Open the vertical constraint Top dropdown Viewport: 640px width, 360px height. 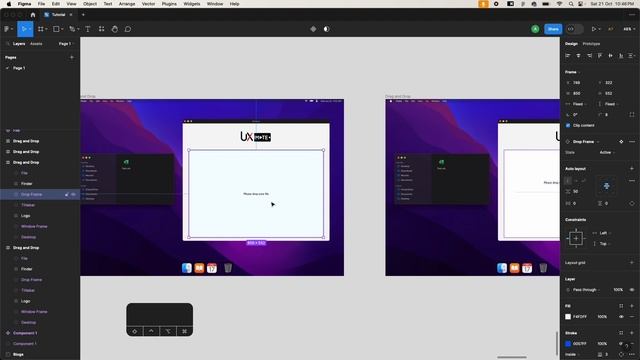pyautogui.click(x=604, y=244)
